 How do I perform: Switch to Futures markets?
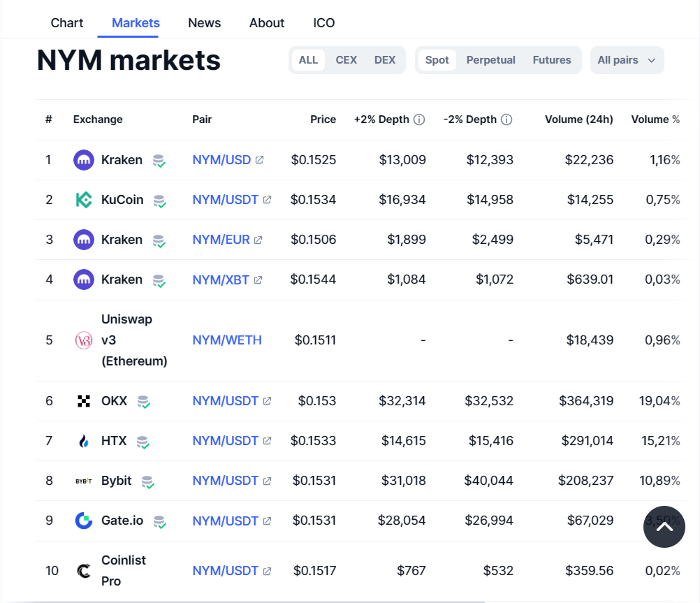pyautogui.click(x=552, y=60)
